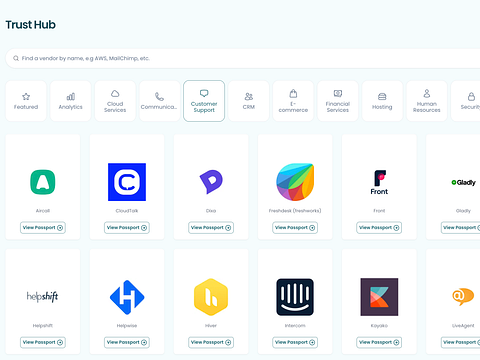
Task: Click the Kayako vendor name
Action: point(379,325)
